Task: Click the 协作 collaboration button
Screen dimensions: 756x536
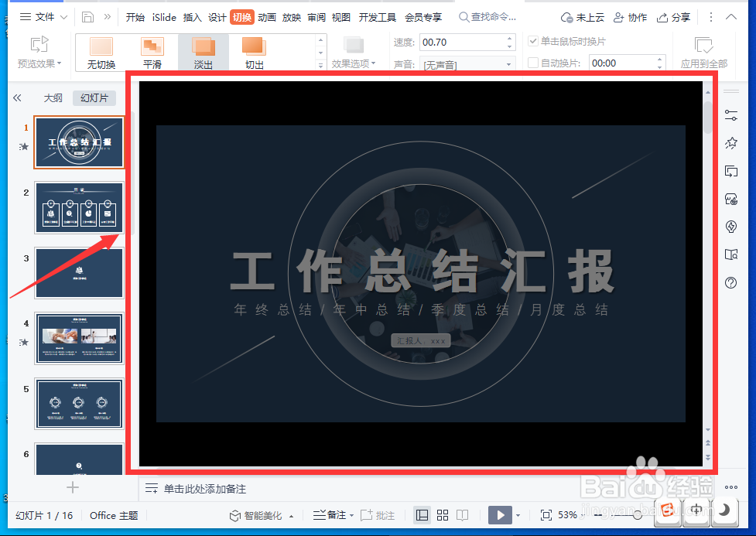Action: click(x=630, y=18)
